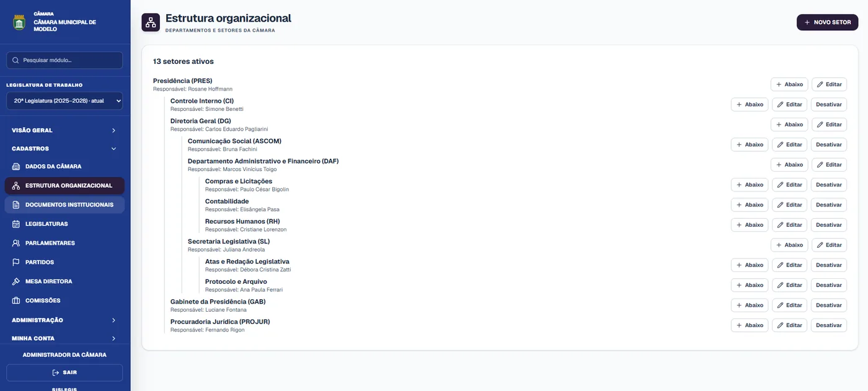
Task: Click the pencil icon in Procuradoria Jurídica row
Action: coord(781,325)
